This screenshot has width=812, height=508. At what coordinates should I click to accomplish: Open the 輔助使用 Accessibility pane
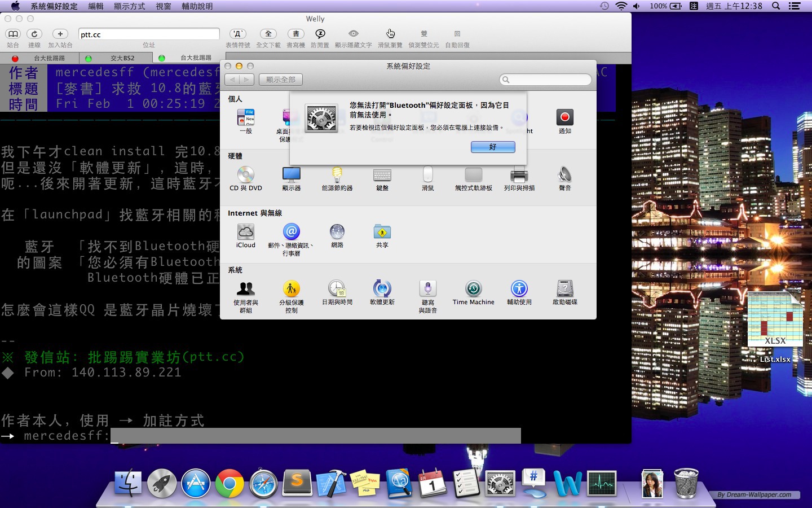coord(519,292)
